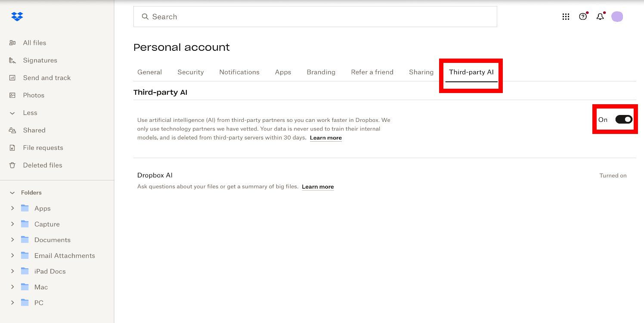Expand the Mac folder chevron
644x323 pixels.
coord(12,287)
